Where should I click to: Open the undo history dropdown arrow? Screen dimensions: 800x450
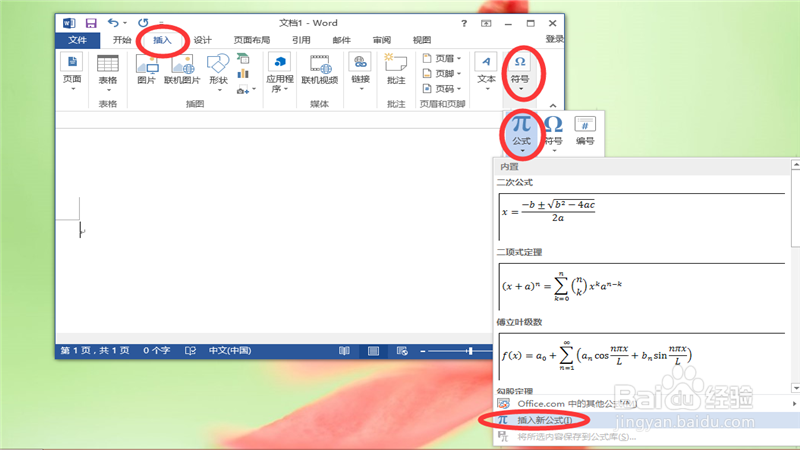(125, 23)
